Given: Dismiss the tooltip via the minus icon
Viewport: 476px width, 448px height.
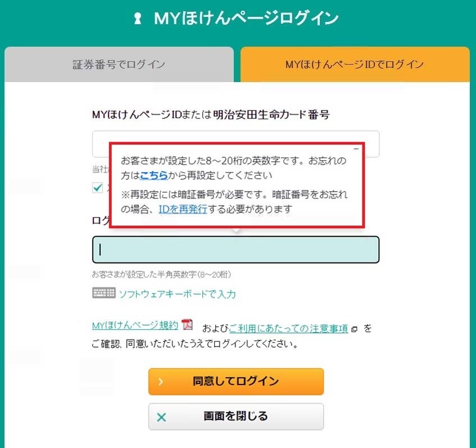Looking at the screenshot, I should pyautogui.click(x=355, y=147).
